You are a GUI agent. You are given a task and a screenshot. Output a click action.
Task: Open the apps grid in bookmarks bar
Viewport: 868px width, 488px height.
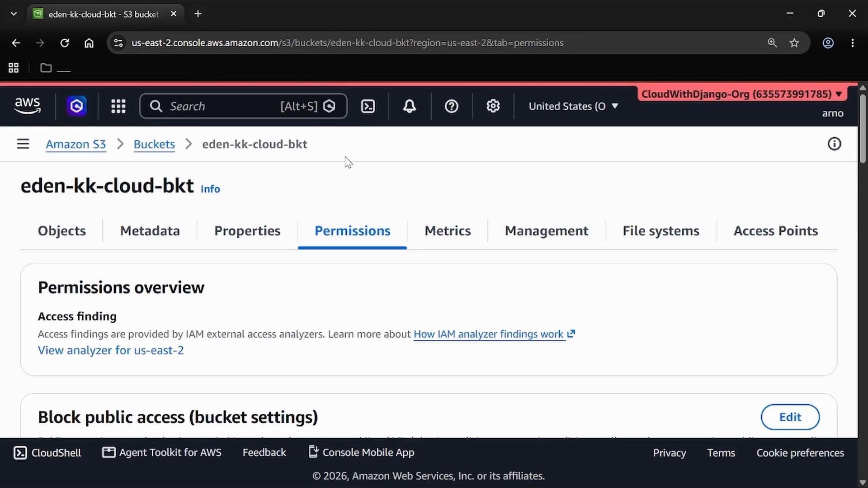click(x=14, y=68)
